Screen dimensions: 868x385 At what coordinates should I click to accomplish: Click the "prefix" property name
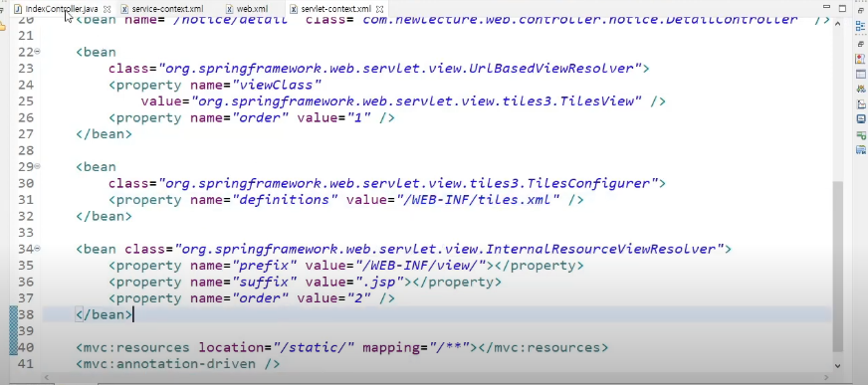pyautogui.click(x=264, y=266)
